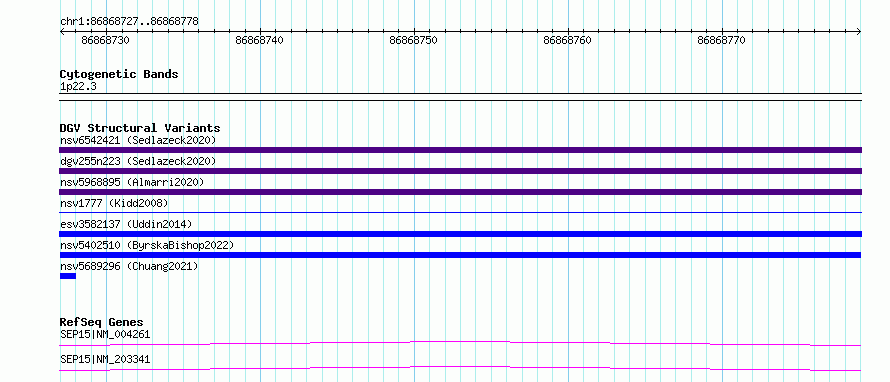890x382 pixels.
Task: Open variant nsv6542421 (Sedlazeck2020) label
Action: tap(138, 140)
